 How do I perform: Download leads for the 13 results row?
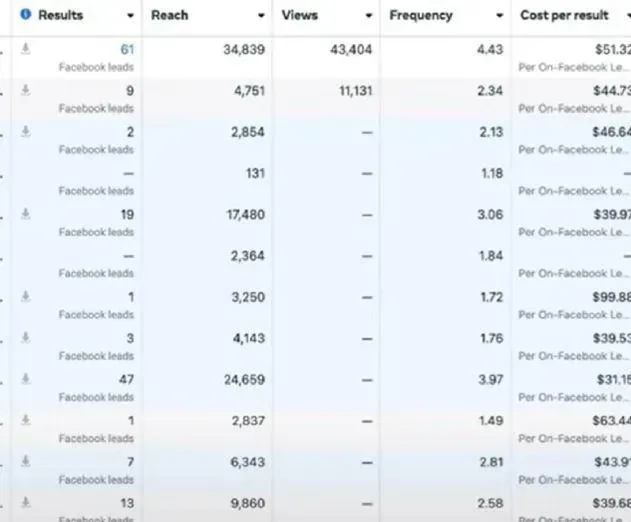click(26, 502)
